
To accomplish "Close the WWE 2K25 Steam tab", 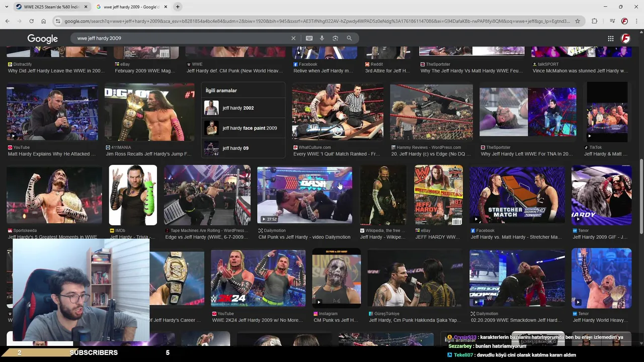I will tap(86, 7).
